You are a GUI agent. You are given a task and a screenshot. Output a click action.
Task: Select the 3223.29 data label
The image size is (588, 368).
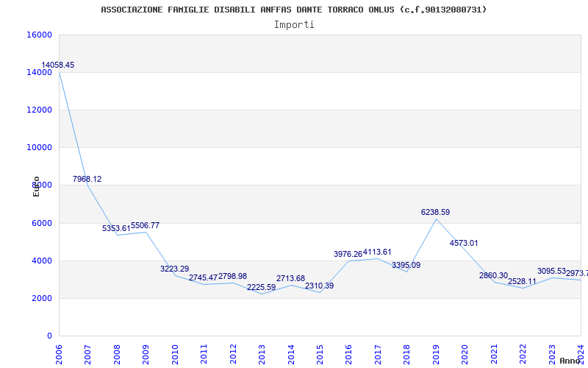(x=174, y=269)
